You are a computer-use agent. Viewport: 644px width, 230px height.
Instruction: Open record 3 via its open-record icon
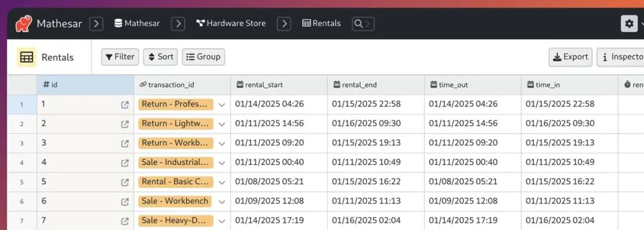click(125, 144)
